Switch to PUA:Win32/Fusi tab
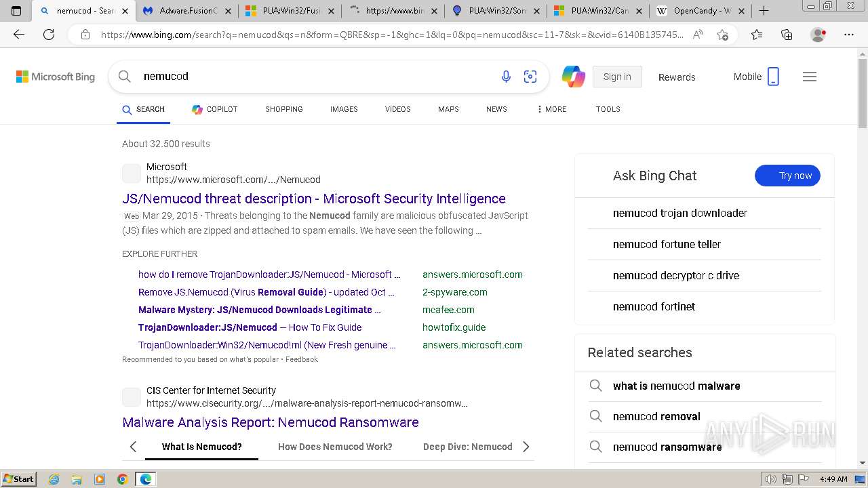The height and width of the screenshot is (488, 868). click(290, 11)
